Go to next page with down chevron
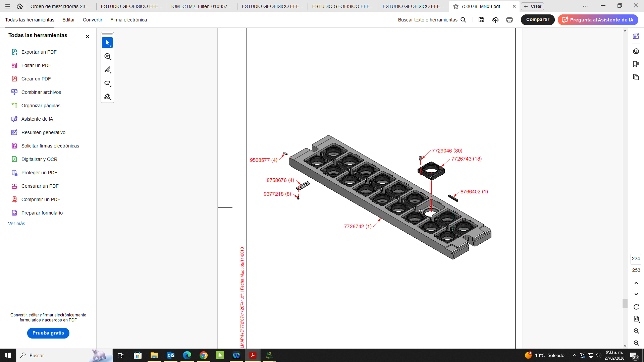644x362 pixels. (x=636, y=294)
